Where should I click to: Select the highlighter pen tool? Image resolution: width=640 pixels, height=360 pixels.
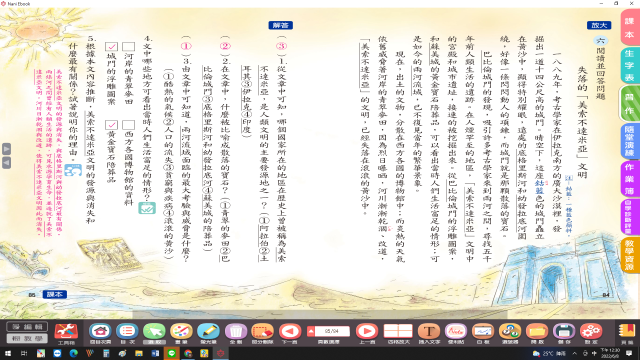209,332
